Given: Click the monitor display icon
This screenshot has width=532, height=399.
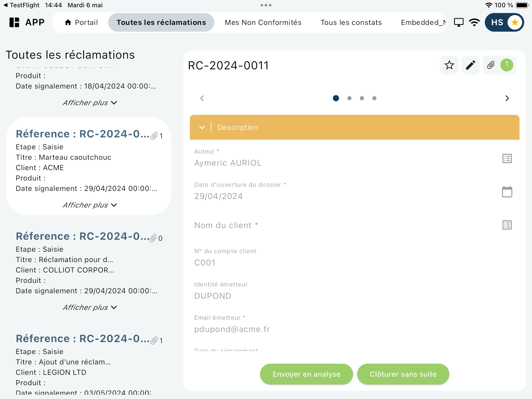Looking at the screenshot, I should click(459, 22).
